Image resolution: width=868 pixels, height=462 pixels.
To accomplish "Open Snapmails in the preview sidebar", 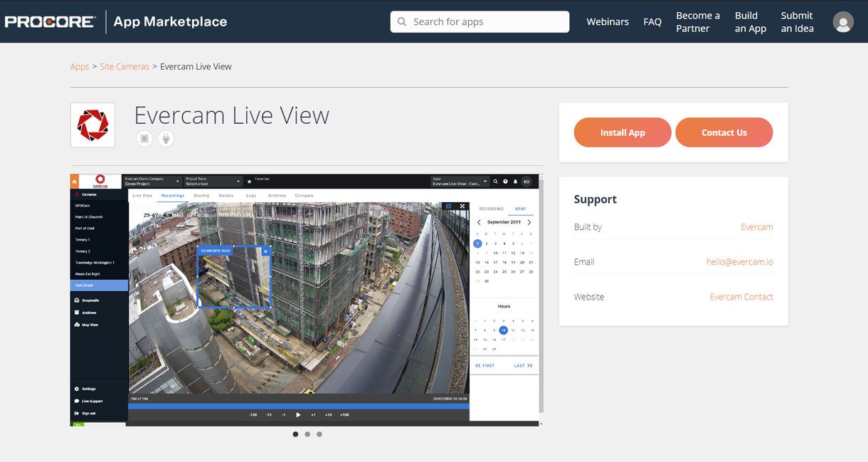I will click(86, 300).
